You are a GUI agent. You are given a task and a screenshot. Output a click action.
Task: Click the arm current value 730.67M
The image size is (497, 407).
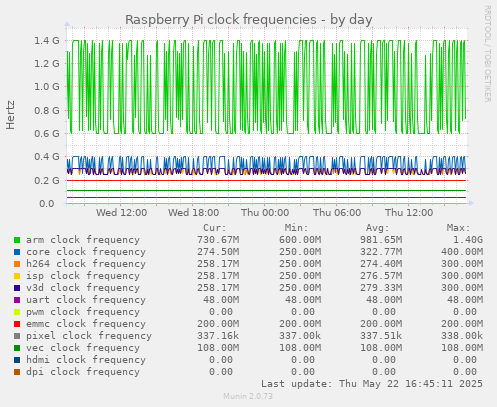218,240
